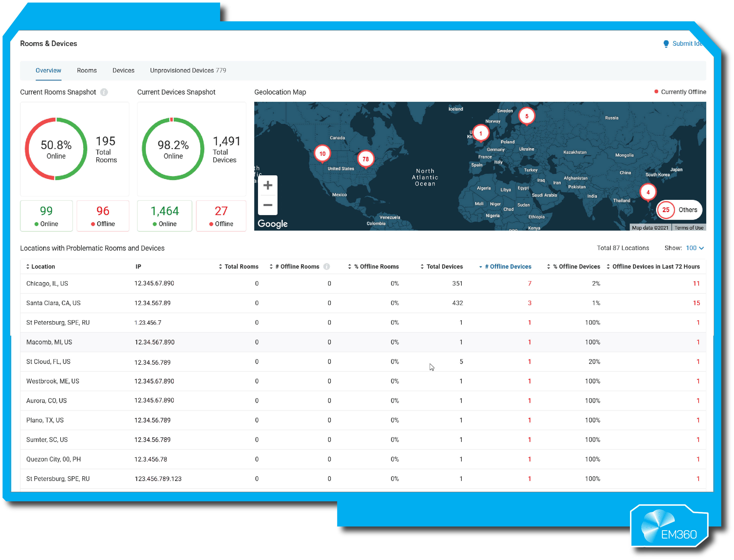This screenshot has width=734, height=560.
Task: Click the Submit Idea lightbulb icon
Action: pyautogui.click(x=666, y=43)
